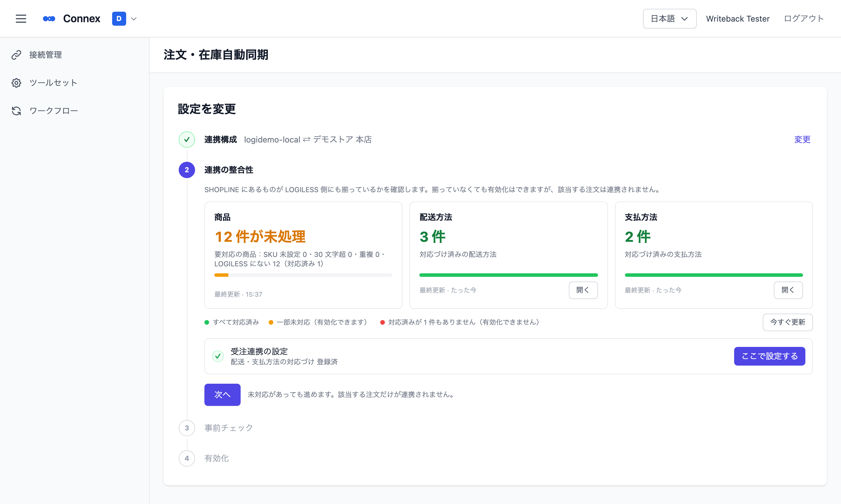
Task: Click 最終更新 · 15:37 timestamp
Action: point(238,294)
